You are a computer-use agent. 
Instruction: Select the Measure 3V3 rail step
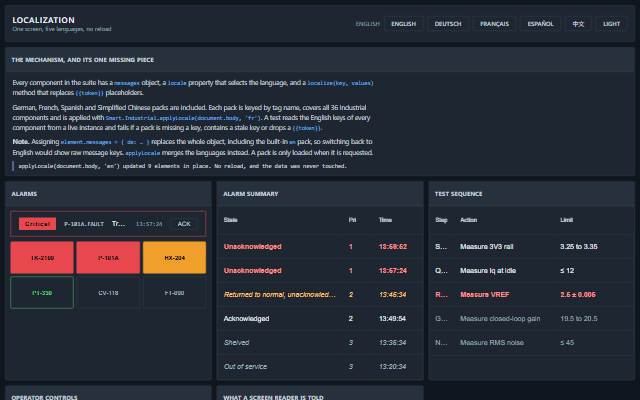pyautogui.click(x=532, y=247)
